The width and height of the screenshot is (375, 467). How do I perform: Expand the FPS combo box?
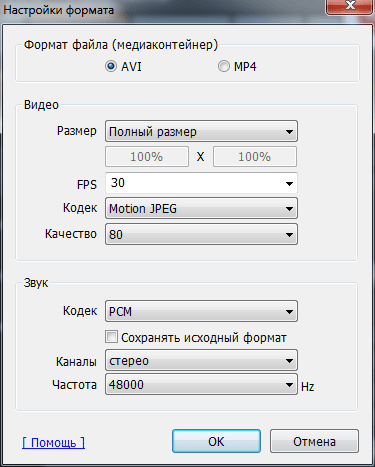[289, 183]
